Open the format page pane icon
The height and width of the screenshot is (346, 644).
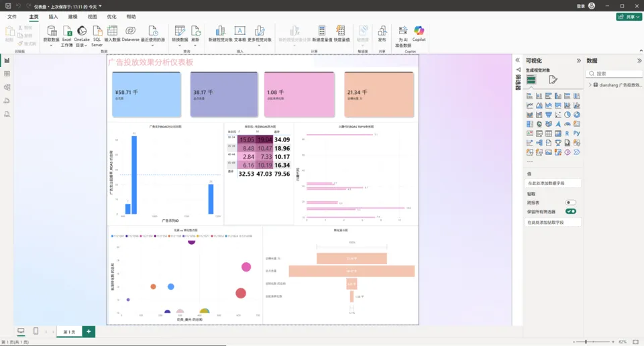(553, 80)
